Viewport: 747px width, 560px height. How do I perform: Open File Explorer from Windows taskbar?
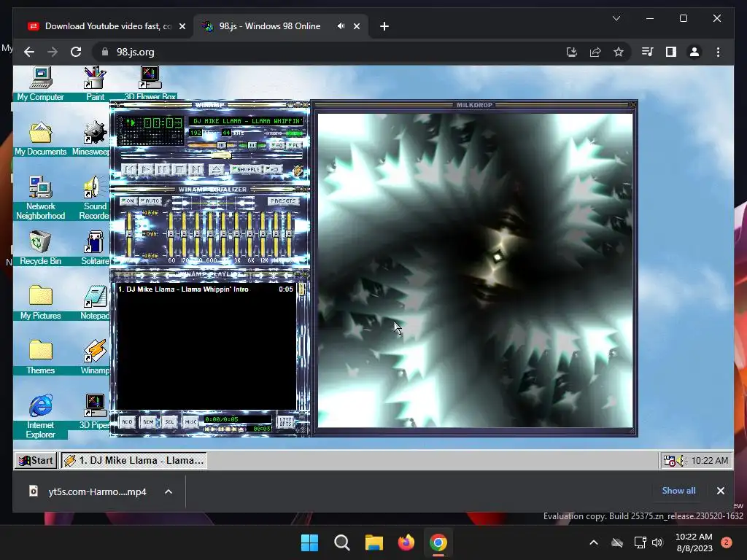[374, 542]
